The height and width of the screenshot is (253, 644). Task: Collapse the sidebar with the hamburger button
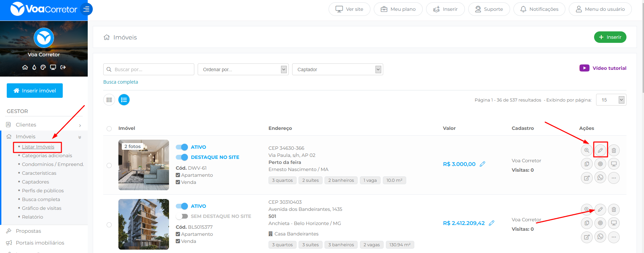(x=87, y=9)
